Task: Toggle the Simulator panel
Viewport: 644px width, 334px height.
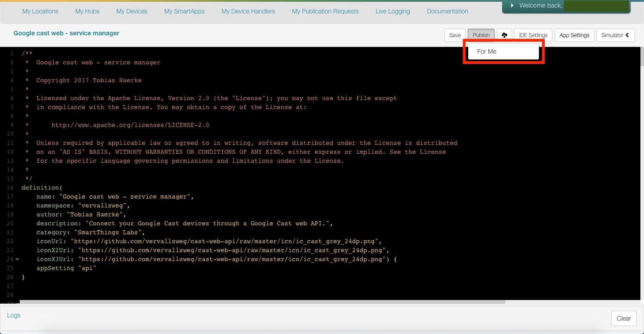Action: tap(615, 35)
